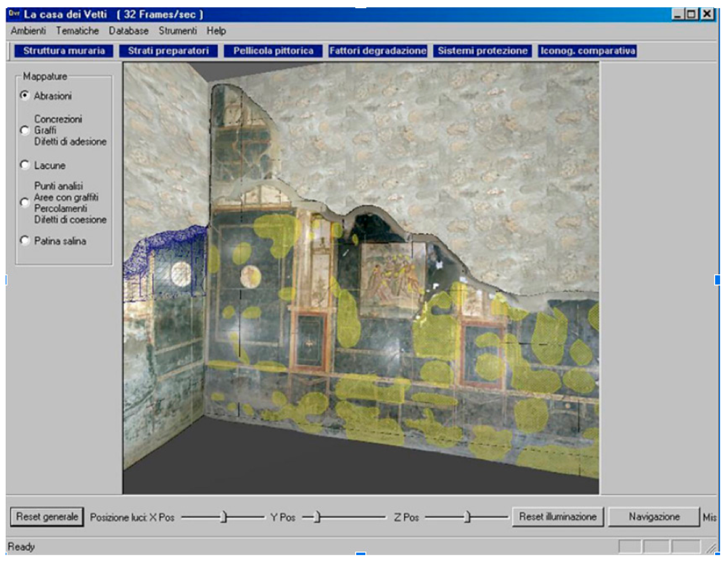Viewport: 728px width, 562px height.
Task: Click the window resize grip in status bar
Action: 711,548
